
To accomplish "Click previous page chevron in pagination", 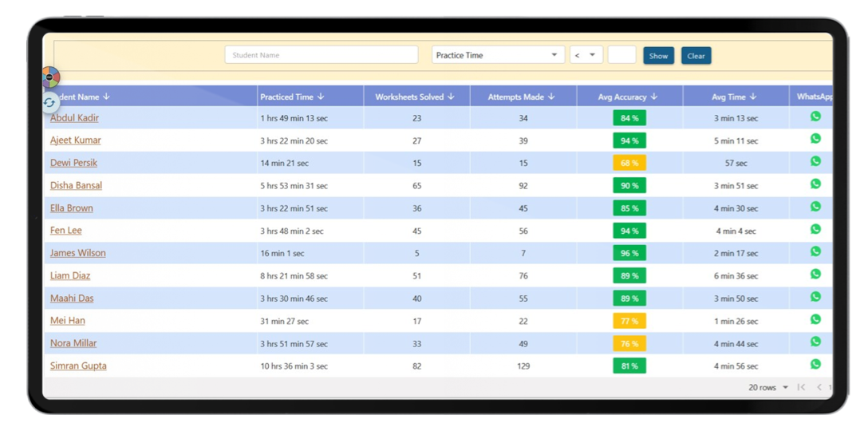I will click(819, 387).
